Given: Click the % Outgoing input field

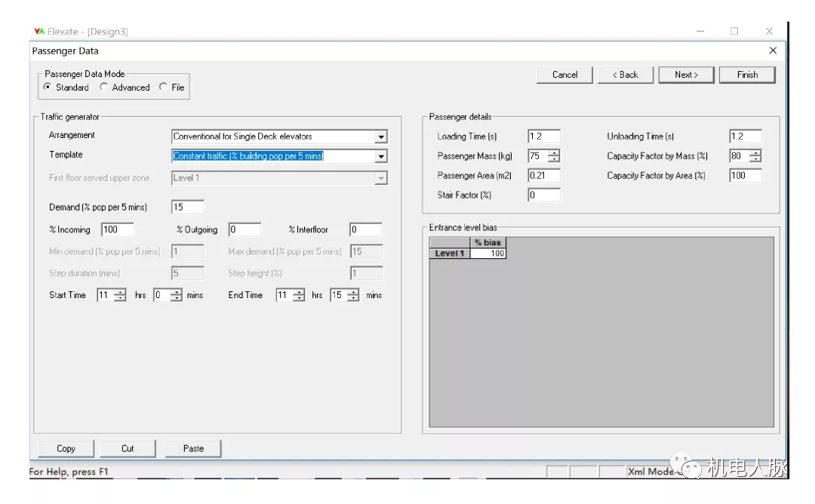Looking at the screenshot, I should 244,229.
